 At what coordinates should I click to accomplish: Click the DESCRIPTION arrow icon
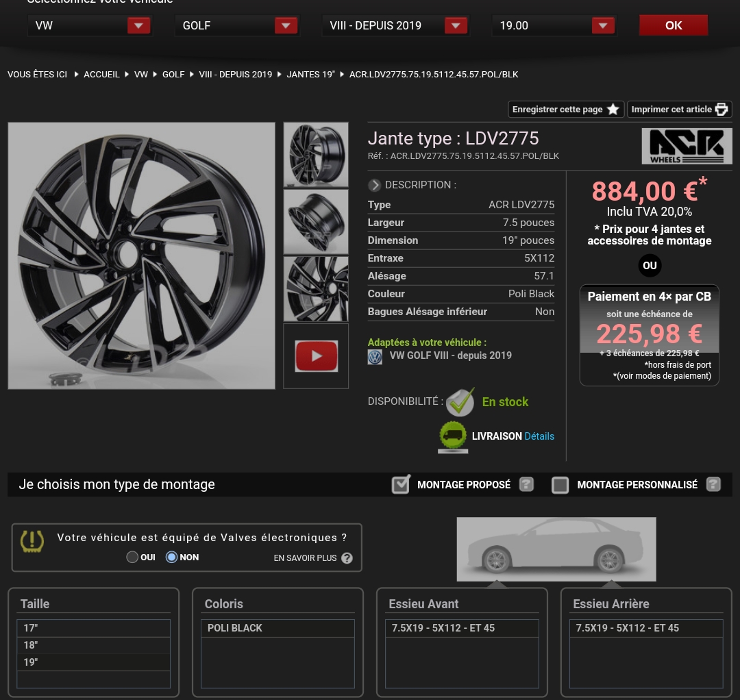pyautogui.click(x=374, y=185)
